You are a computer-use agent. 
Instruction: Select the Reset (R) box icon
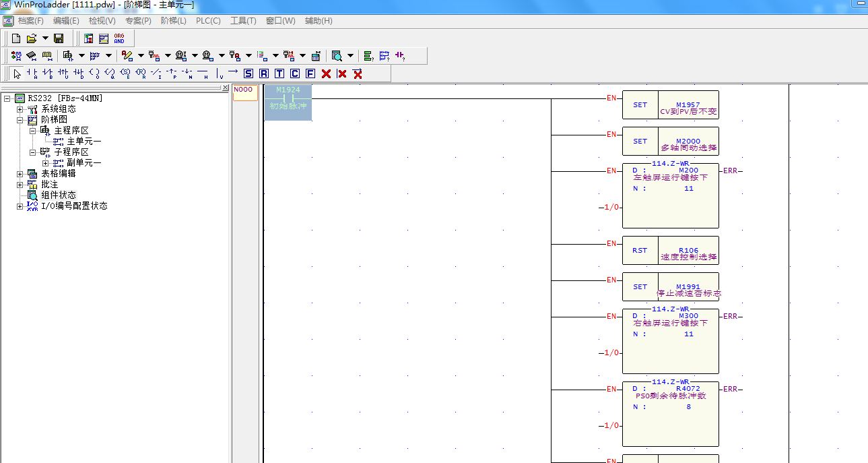[264, 73]
